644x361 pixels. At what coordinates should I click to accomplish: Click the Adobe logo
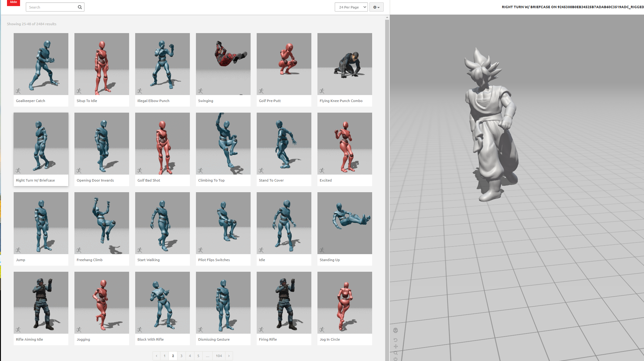point(13,3)
